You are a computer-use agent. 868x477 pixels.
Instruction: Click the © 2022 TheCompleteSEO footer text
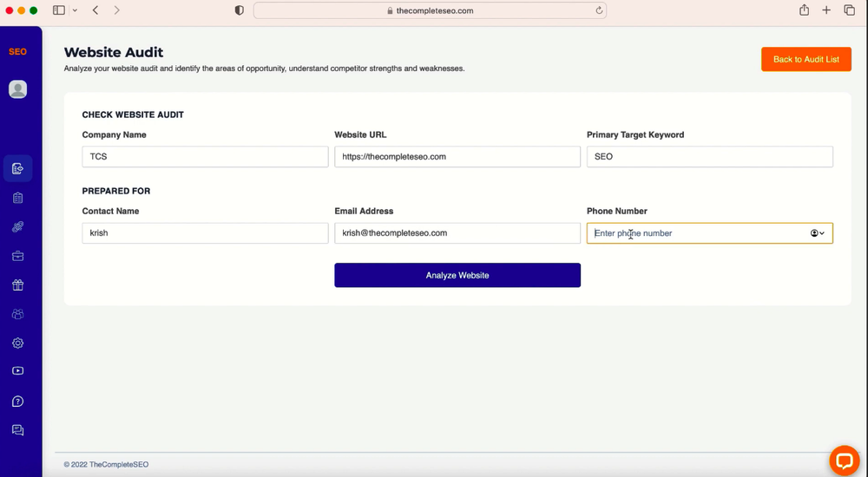click(x=106, y=464)
